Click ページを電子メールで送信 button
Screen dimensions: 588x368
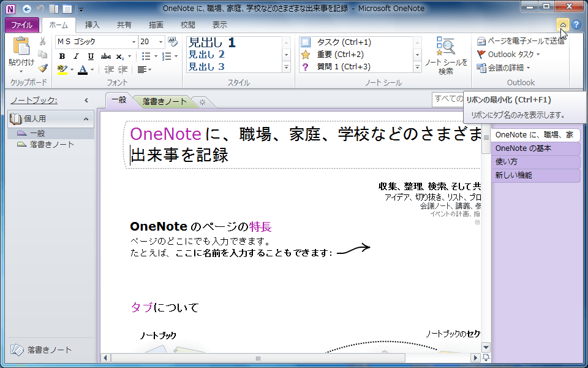click(521, 41)
